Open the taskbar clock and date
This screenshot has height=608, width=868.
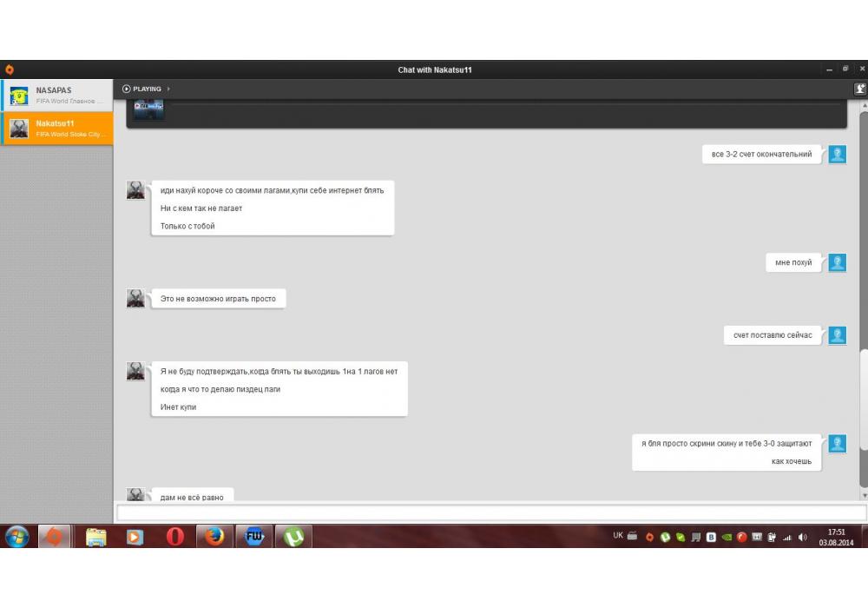tap(836, 537)
